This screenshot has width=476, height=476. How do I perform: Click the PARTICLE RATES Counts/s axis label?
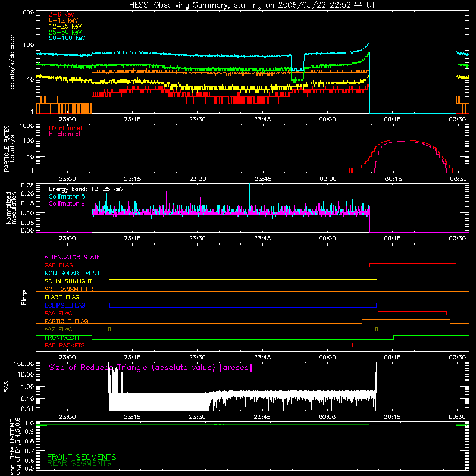tap(9, 148)
